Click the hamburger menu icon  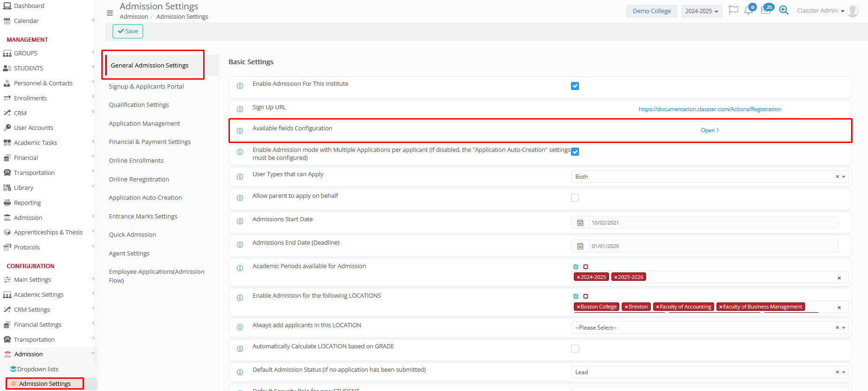[x=110, y=13]
